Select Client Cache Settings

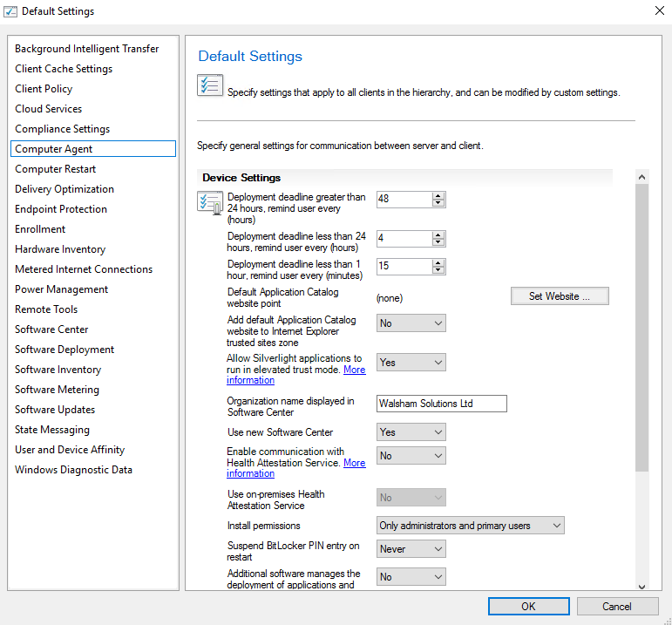coord(64,69)
